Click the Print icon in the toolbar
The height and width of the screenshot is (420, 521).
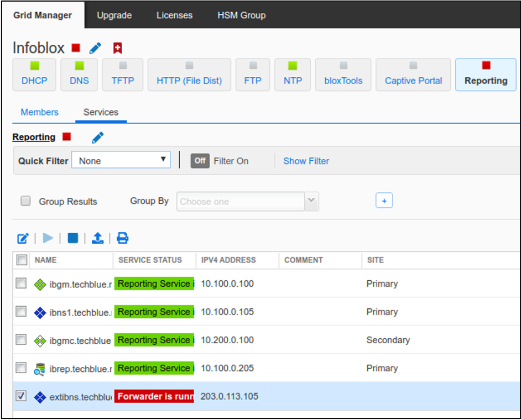point(123,238)
